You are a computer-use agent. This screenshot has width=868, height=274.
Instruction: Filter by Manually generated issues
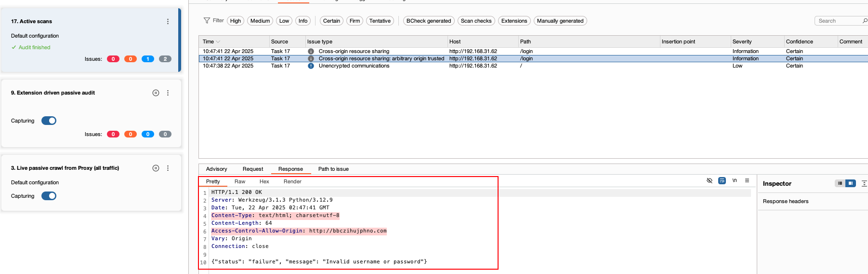[x=560, y=21]
